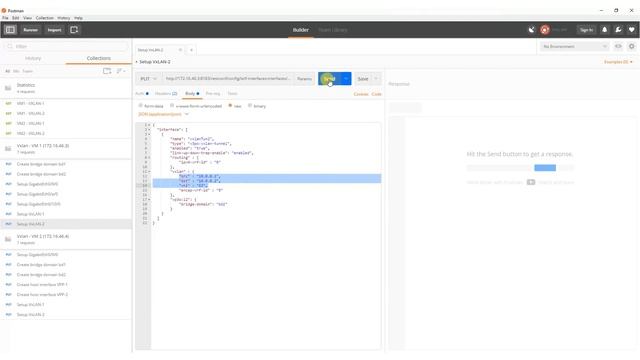Viewport: 640px width, 360px height.
Task: Select the Team collections filter
Action: (27, 71)
